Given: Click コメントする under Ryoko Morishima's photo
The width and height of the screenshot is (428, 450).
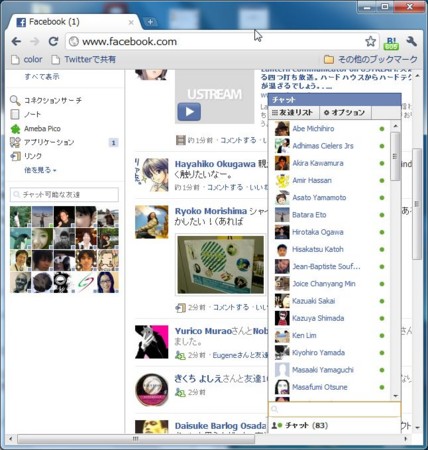Looking at the screenshot, I should click(231, 307).
